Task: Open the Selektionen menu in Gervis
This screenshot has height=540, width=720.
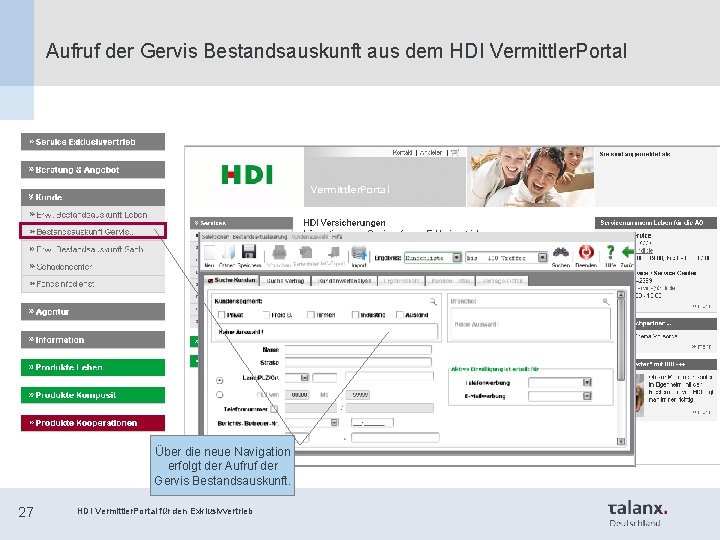Action: point(215,237)
